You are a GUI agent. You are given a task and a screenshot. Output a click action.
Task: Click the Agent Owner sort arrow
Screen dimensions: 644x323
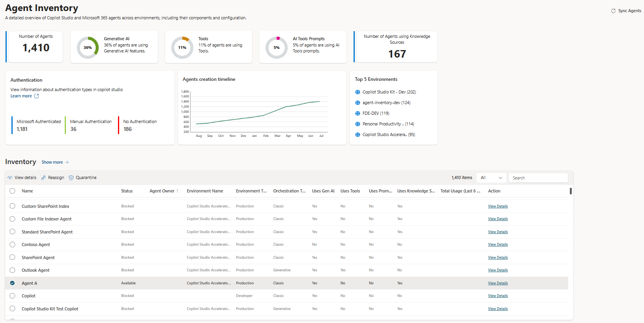[178, 191]
